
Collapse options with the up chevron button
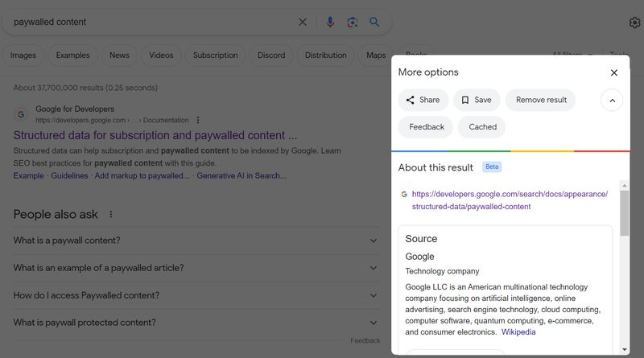(612, 101)
